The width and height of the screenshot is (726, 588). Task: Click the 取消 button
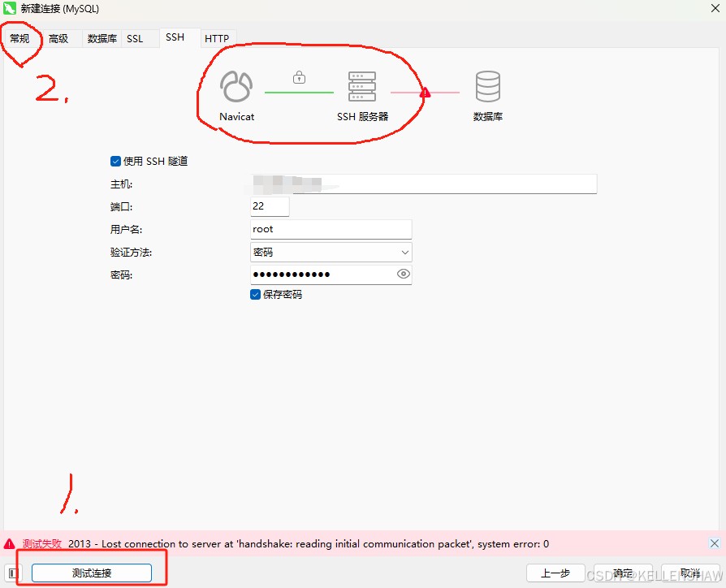pyautogui.click(x=690, y=573)
